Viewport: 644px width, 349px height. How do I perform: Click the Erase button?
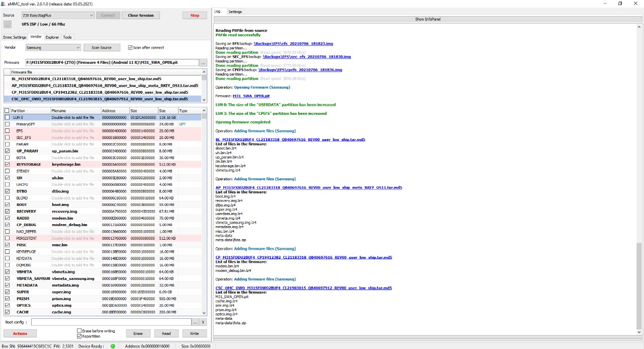(138, 333)
